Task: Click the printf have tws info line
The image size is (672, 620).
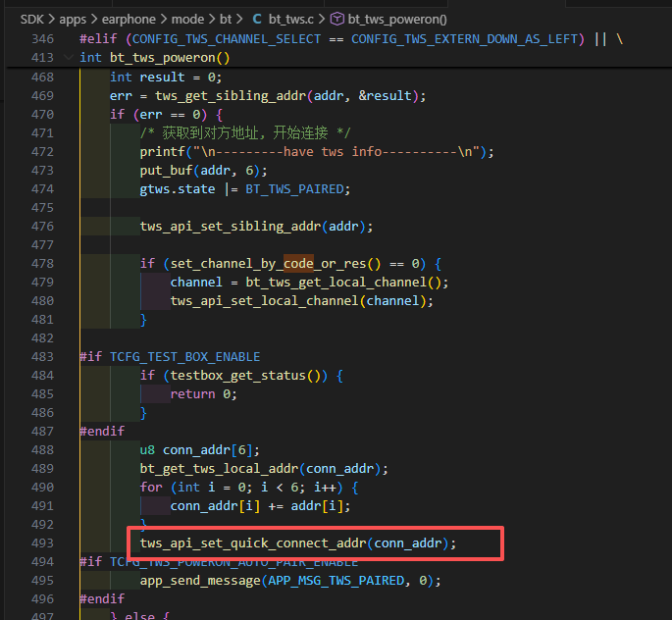Action: (x=317, y=152)
